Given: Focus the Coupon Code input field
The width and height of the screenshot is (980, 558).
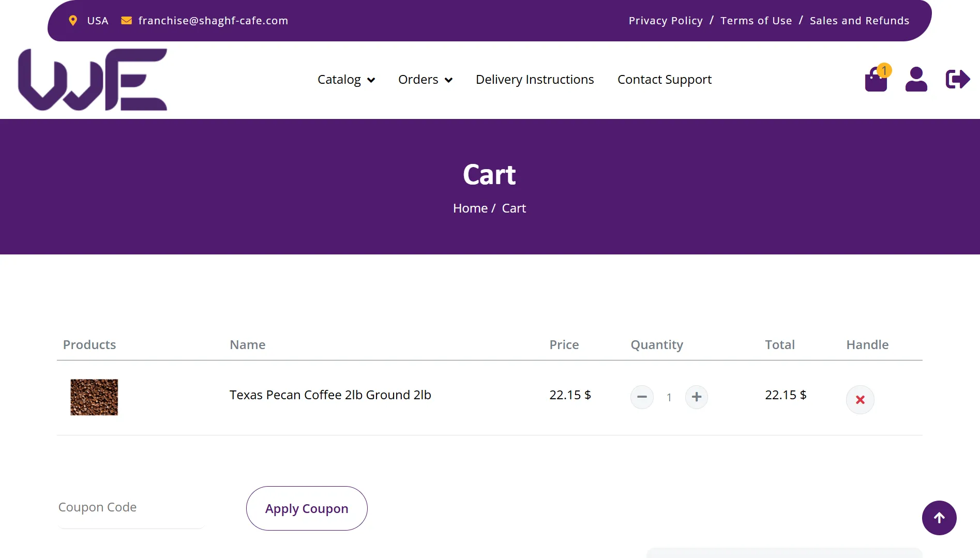Looking at the screenshot, I should pos(131,507).
